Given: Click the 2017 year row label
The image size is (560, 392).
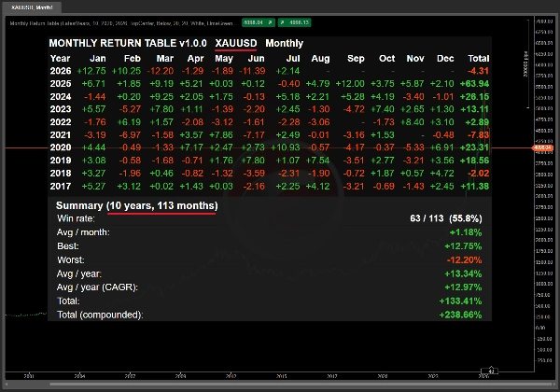Looking at the screenshot, I should coord(61,186).
